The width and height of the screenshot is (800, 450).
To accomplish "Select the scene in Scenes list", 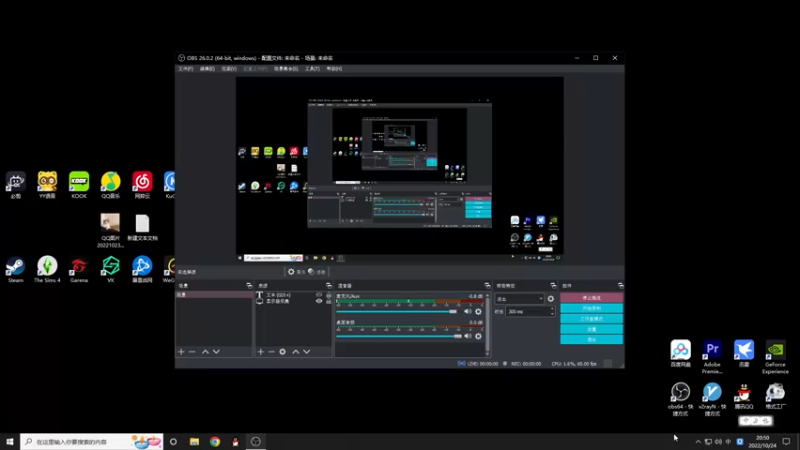I will (x=214, y=295).
